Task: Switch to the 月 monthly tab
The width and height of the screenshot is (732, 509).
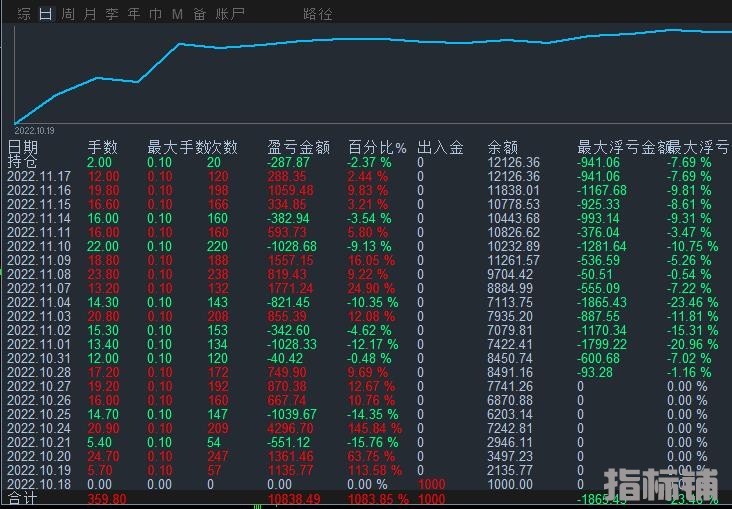Action: [90, 14]
